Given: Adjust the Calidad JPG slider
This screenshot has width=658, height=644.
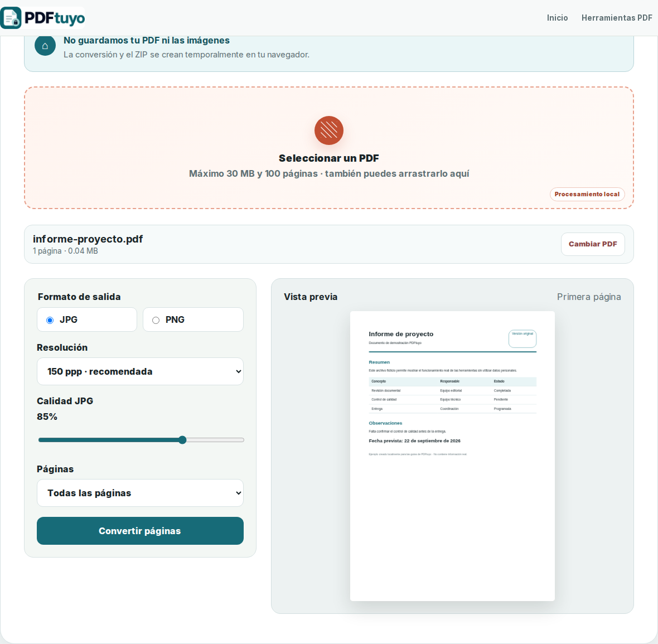Looking at the screenshot, I should pos(141,440).
